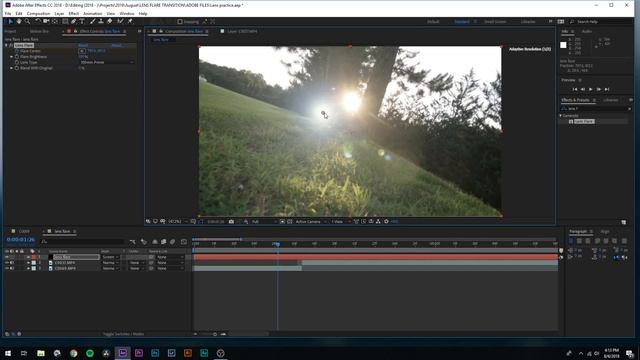Click the Play button in Preview panel

point(591,89)
